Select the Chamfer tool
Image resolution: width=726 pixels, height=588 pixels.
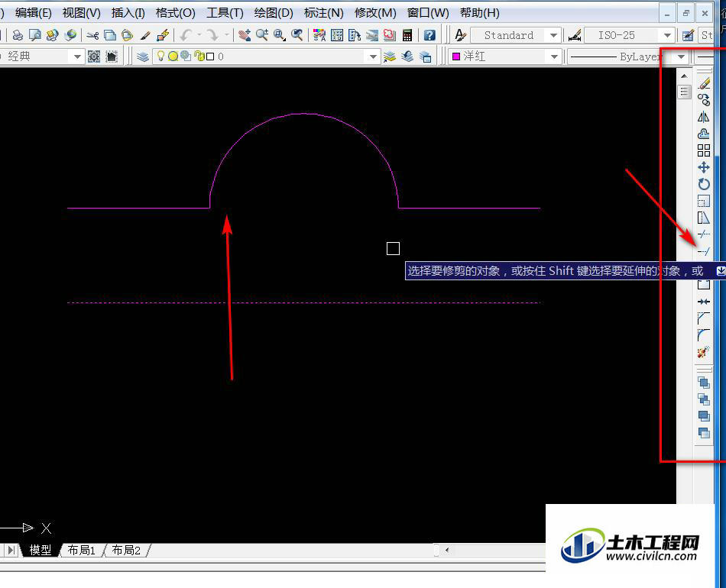click(704, 318)
